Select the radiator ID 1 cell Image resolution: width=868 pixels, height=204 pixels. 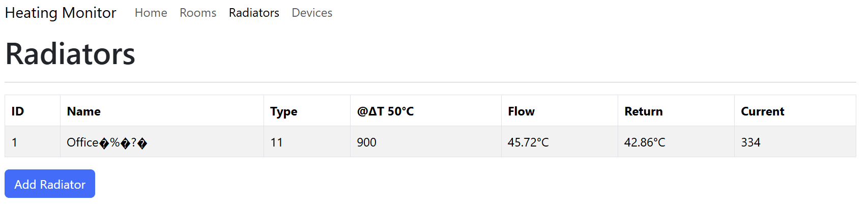click(x=15, y=142)
